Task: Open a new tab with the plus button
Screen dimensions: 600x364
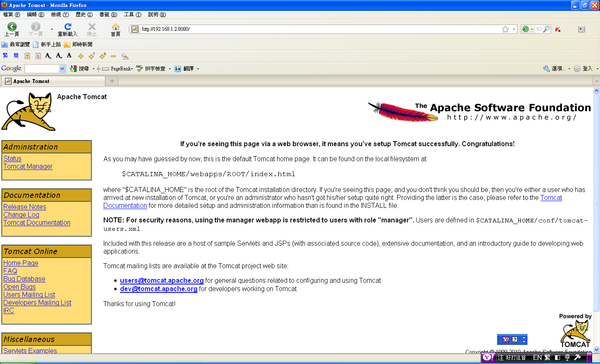Action: coord(112,81)
